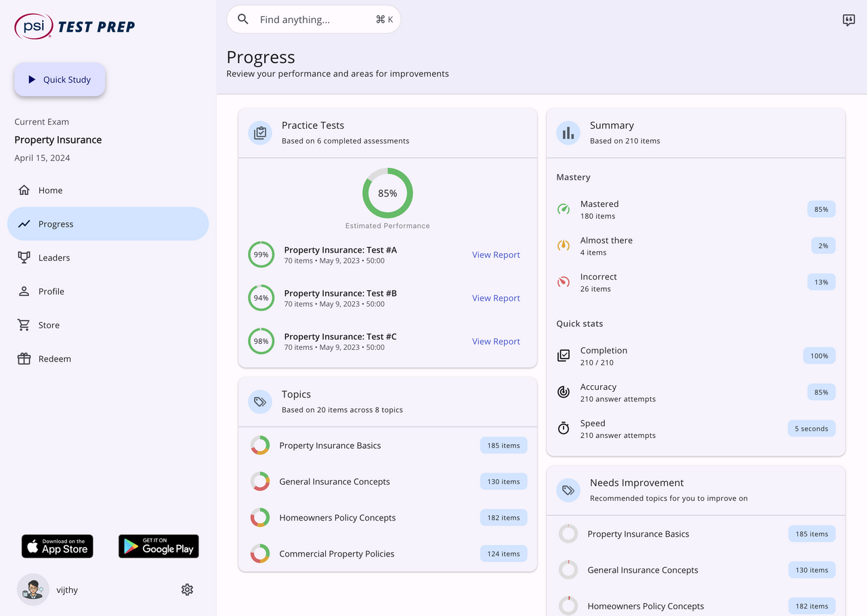
Task: View Report for Property Insurance Test #A
Action: coord(496,255)
